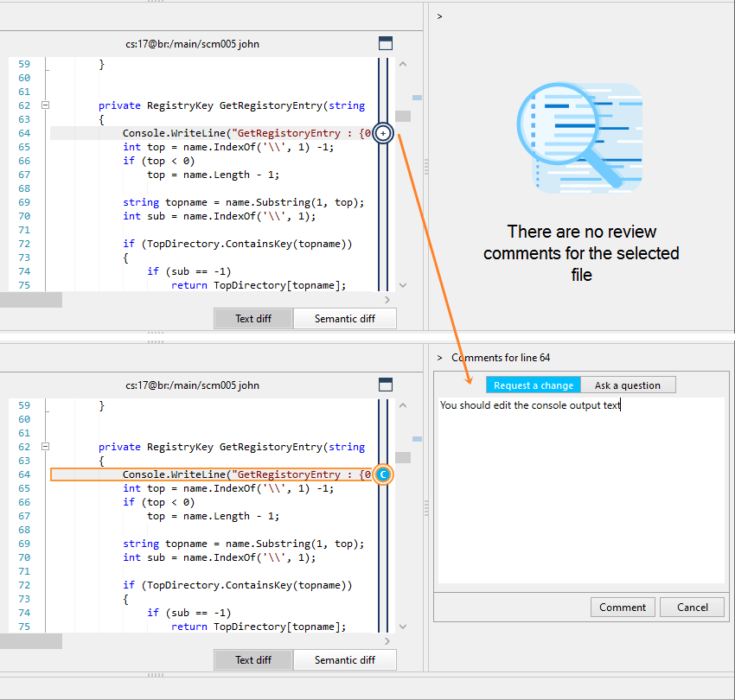The width and height of the screenshot is (735, 700).
Task: Click line number 59 in the lower diff
Action: 24,405
